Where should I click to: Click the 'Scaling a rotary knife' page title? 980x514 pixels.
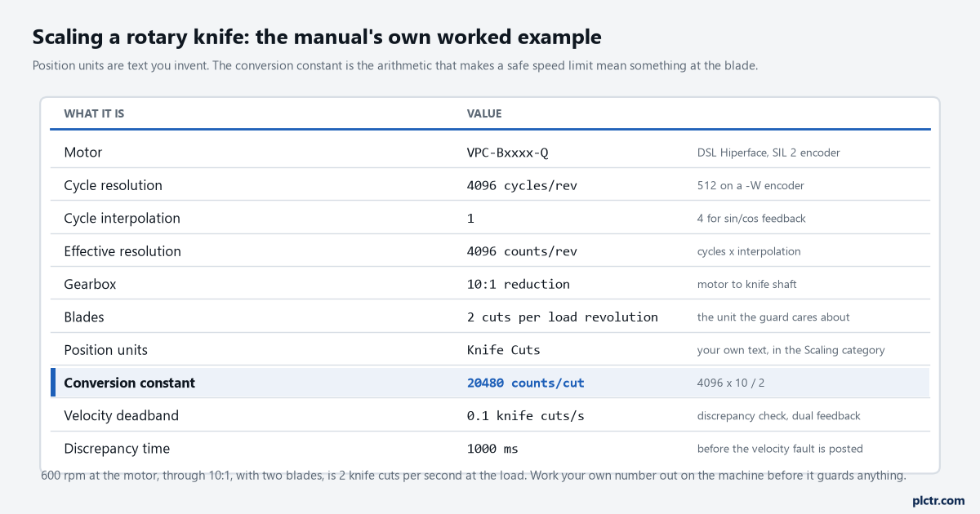(x=317, y=37)
